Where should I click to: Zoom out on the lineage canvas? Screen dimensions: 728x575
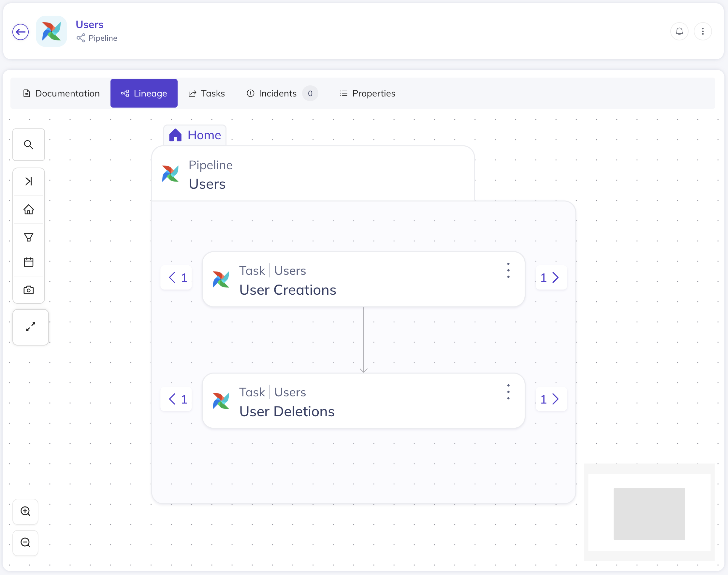(x=25, y=542)
